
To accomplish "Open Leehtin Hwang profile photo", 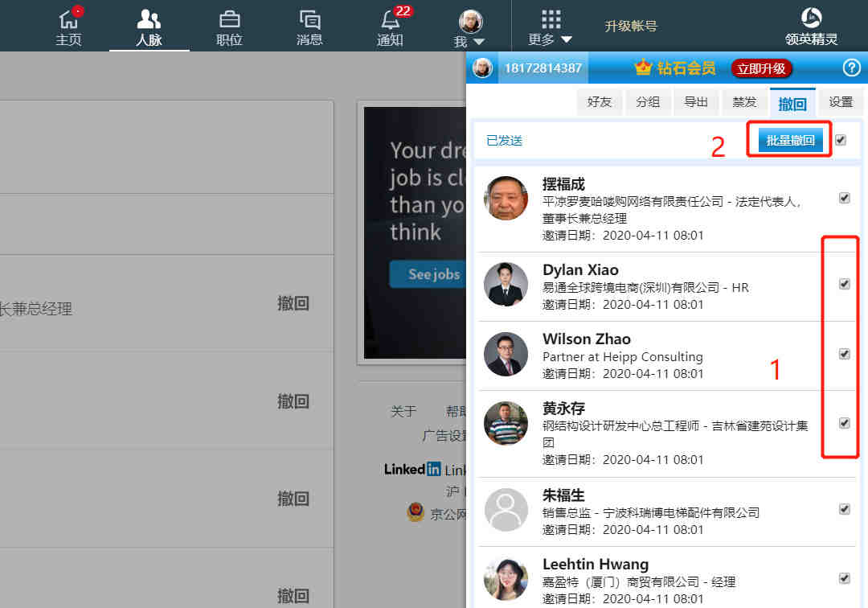I will point(506,579).
